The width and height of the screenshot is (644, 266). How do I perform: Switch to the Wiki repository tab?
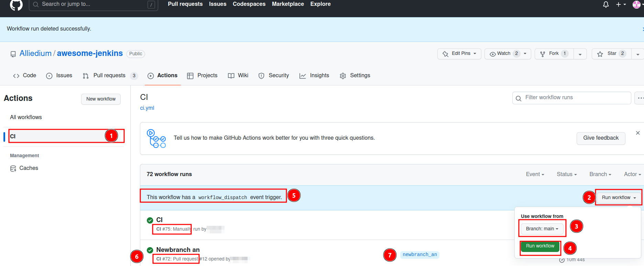click(238, 76)
